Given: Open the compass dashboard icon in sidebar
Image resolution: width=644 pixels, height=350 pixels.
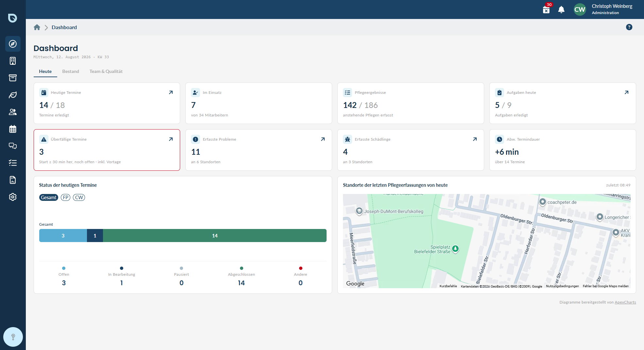Looking at the screenshot, I should 13,44.
